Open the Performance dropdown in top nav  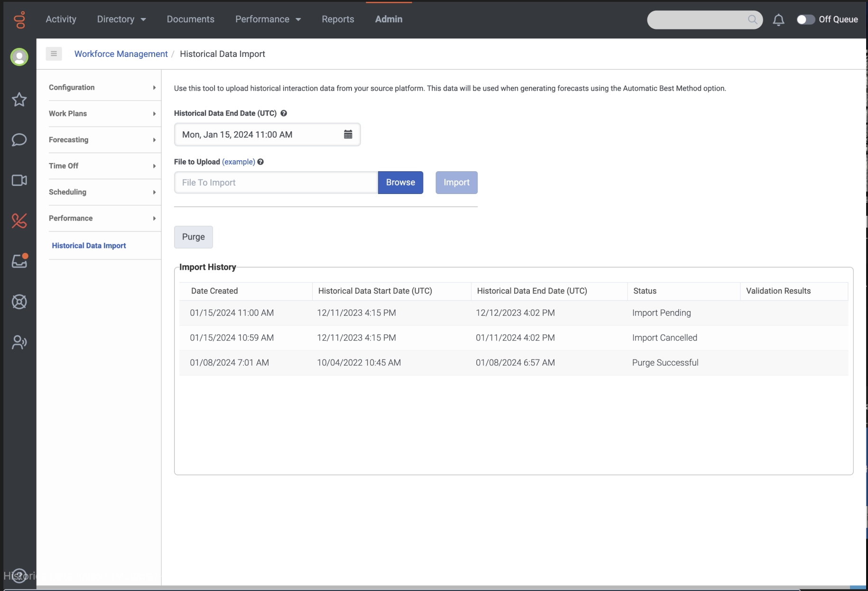[x=268, y=19]
